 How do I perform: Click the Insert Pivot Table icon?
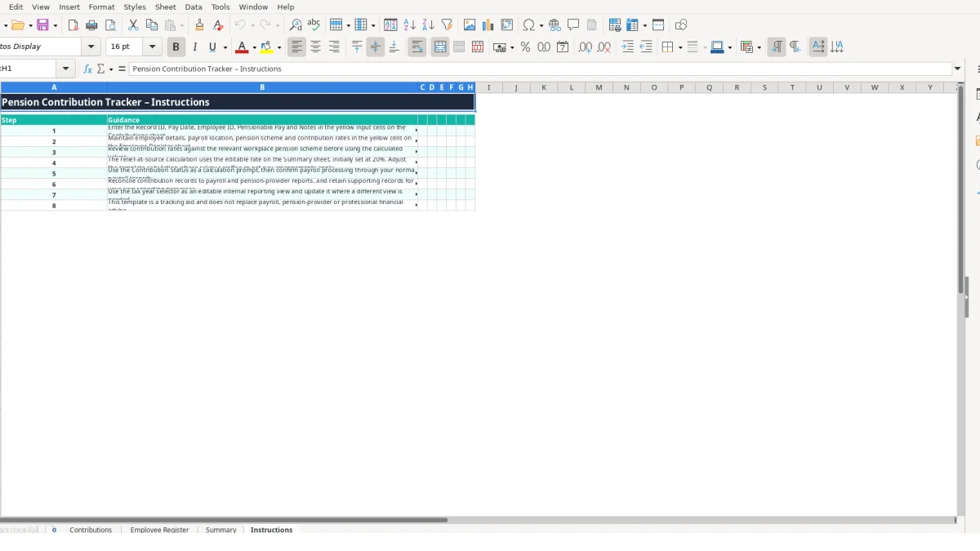pyautogui.click(x=507, y=25)
